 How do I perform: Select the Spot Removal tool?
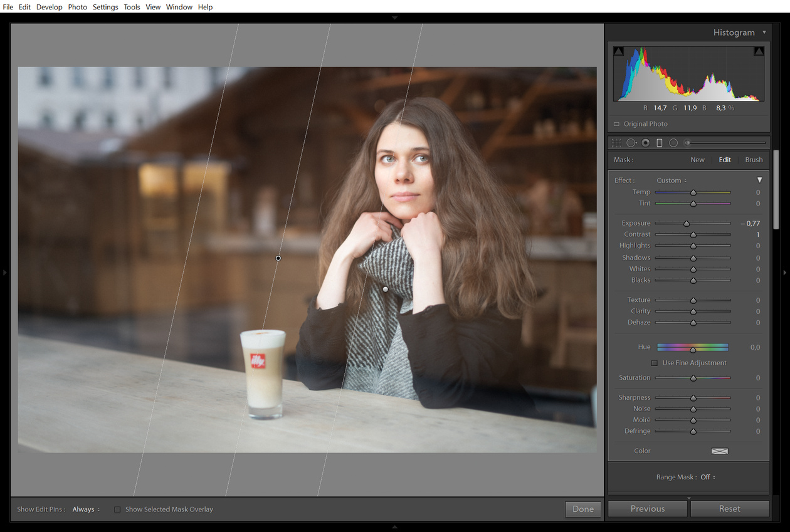point(631,143)
